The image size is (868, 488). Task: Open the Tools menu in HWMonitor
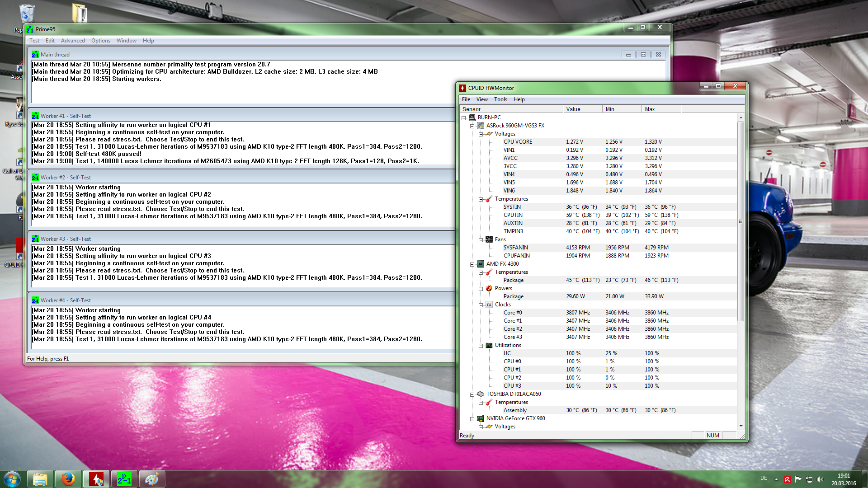coord(500,99)
